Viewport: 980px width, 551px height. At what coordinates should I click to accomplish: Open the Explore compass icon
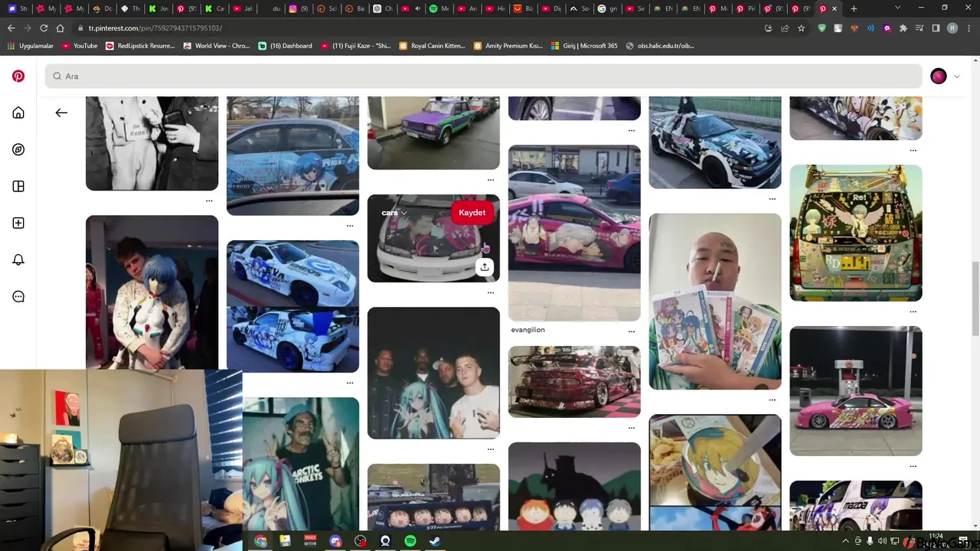pos(18,149)
